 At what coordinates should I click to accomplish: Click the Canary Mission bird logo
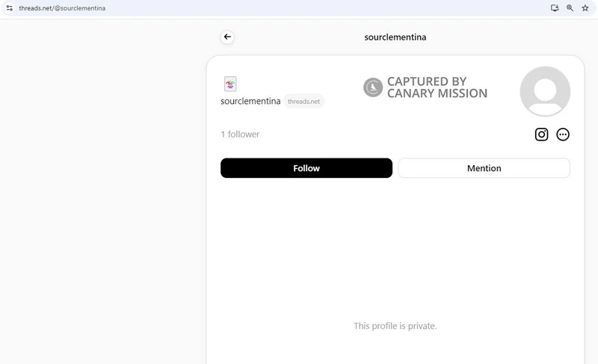pos(373,87)
